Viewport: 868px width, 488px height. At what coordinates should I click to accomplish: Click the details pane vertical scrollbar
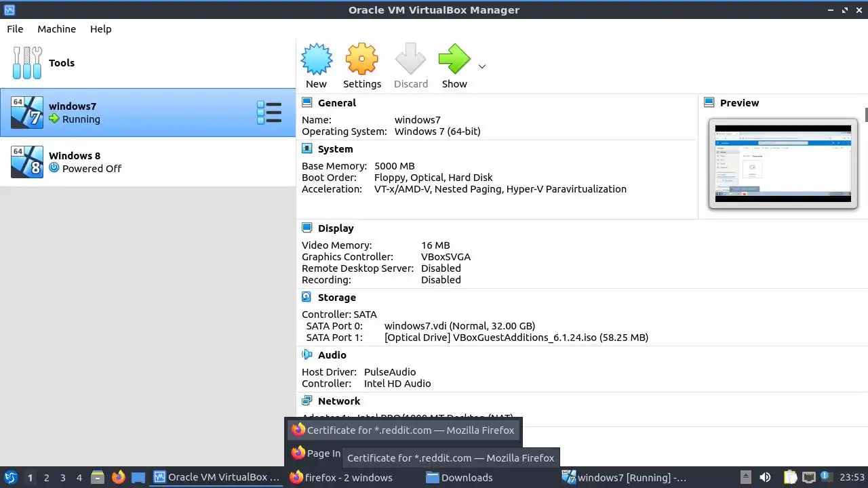click(x=866, y=114)
